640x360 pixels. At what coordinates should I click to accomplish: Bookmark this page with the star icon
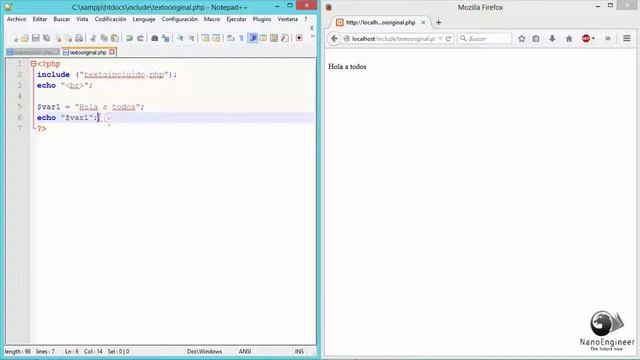tap(521, 39)
